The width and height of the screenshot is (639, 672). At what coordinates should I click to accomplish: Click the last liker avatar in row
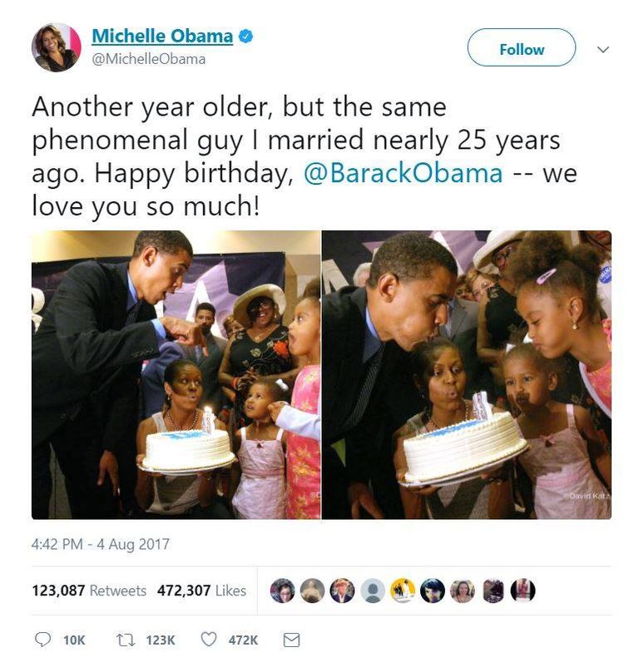tap(523, 590)
